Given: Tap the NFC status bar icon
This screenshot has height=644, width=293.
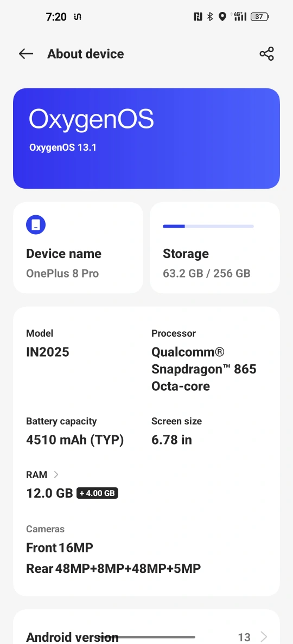Looking at the screenshot, I should 198,17.
